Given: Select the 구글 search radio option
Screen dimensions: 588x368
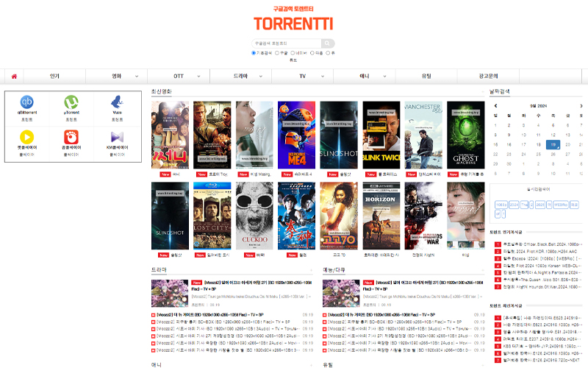Looking at the screenshot, I should pyautogui.click(x=277, y=53).
